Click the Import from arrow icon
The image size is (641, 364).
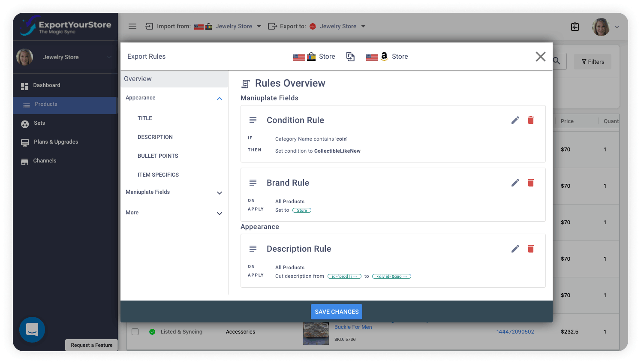click(149, 26)
